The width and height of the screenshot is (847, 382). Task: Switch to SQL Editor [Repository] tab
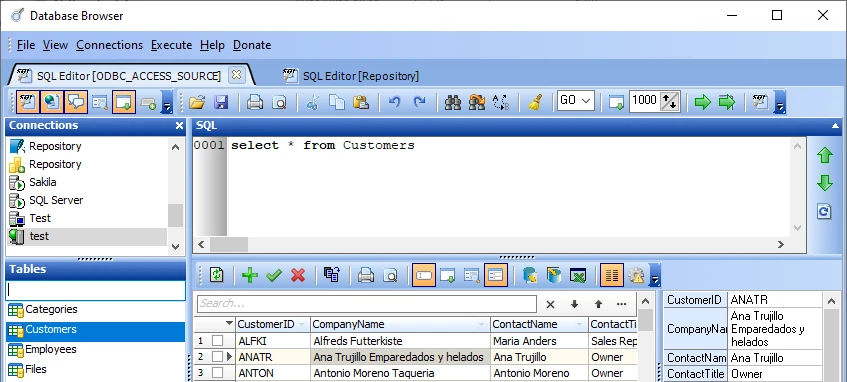coord(352,76)
